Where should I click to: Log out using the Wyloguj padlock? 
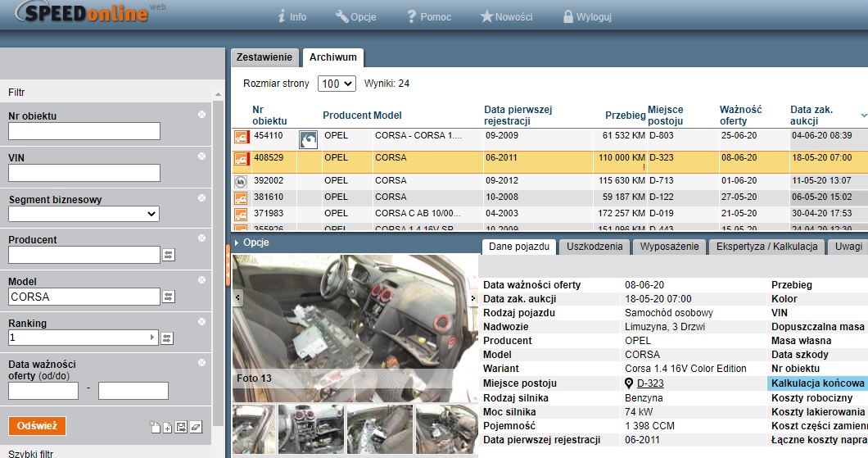point(568,16)
